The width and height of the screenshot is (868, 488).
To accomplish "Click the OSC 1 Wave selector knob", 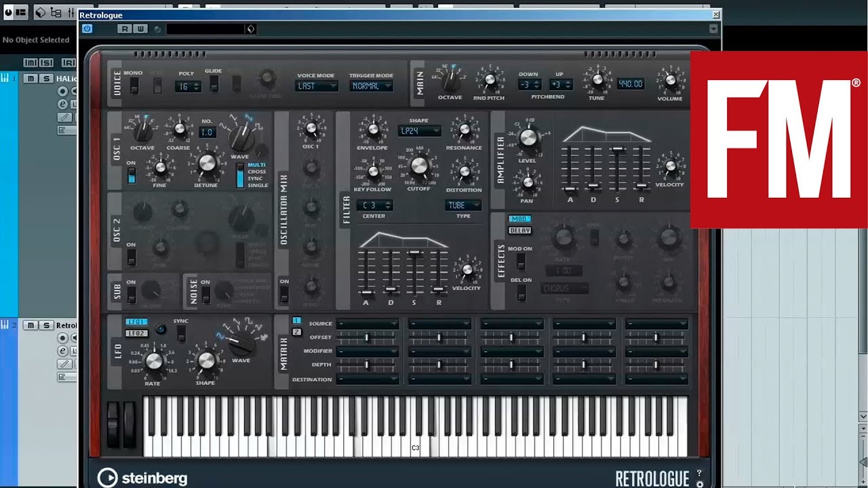I will [x=240, y=138].
